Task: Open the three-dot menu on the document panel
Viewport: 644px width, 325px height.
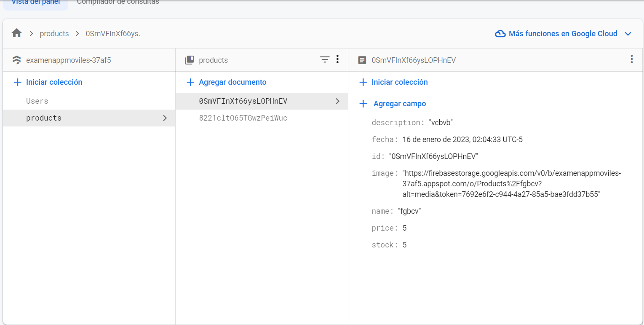Action: coord(631,59)
